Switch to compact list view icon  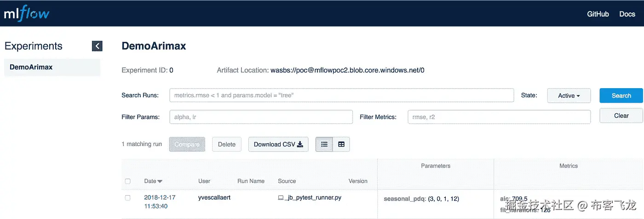324,144
